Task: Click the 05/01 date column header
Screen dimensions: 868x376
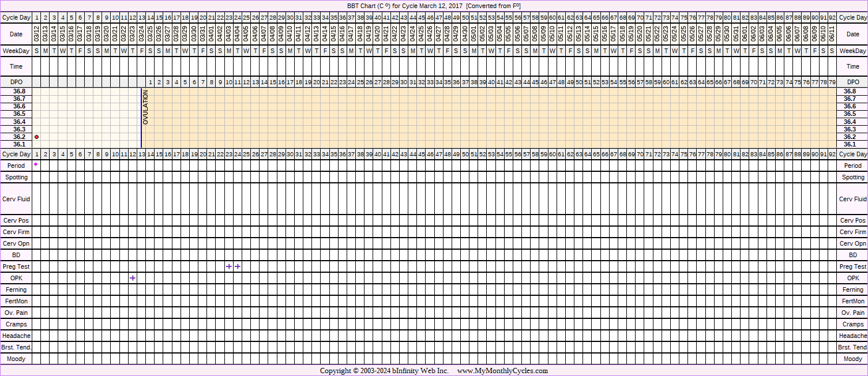Action: click(474, 34)
